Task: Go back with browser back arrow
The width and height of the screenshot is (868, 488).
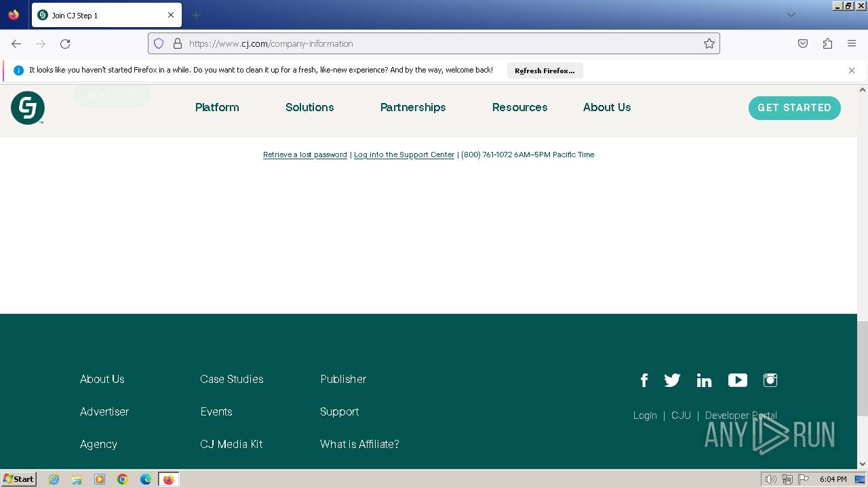Action: 16,43
